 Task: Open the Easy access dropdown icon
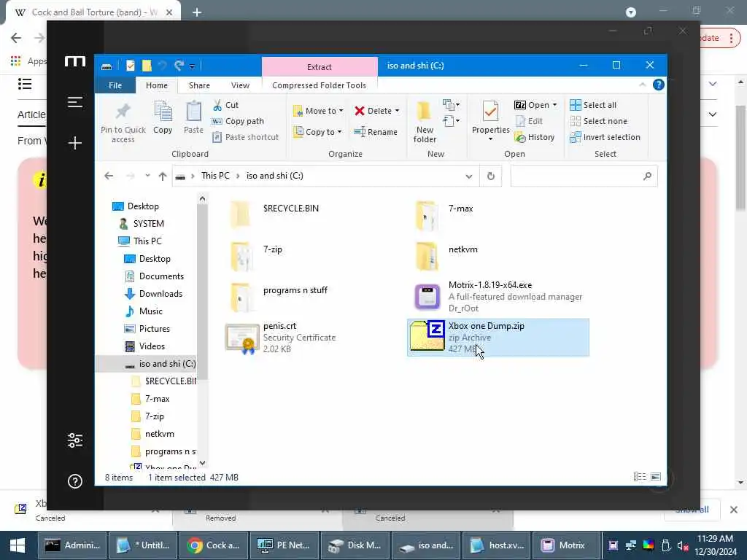click(x=451, y=121)
